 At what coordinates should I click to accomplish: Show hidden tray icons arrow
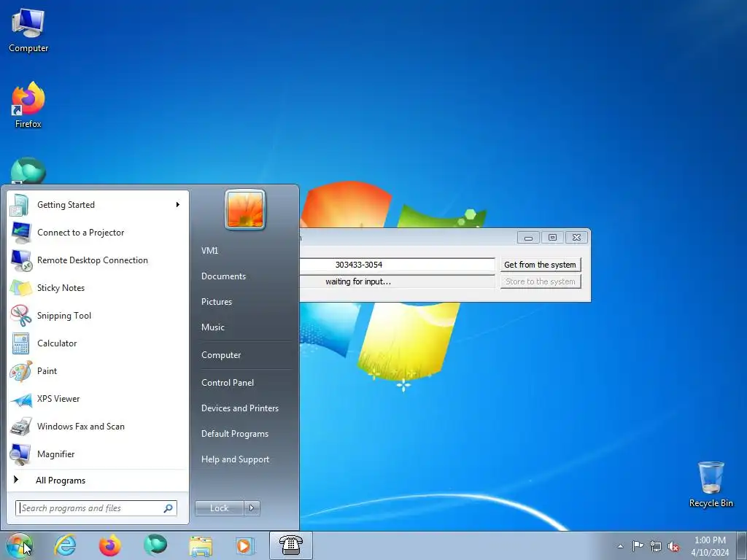coord(620,546)
